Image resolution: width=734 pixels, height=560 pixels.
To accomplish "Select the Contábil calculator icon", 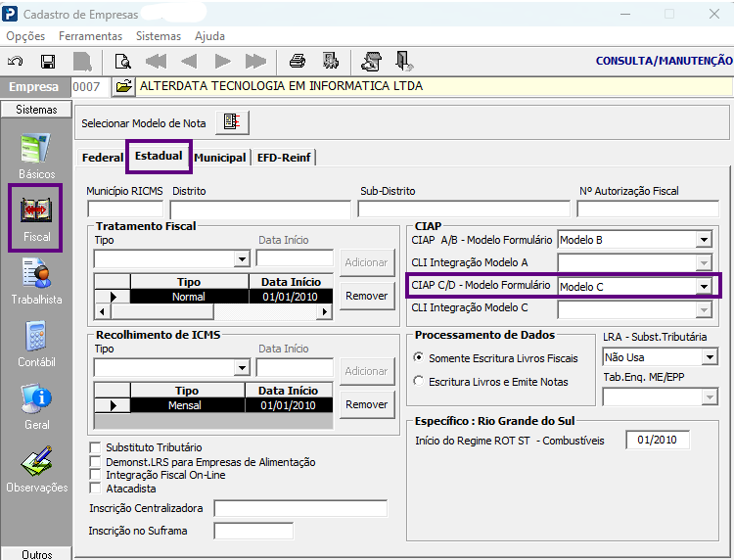I will (36, 345).
